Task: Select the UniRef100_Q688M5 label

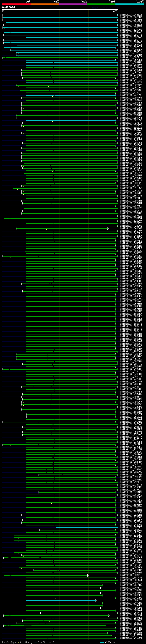Action: point(131,278)
